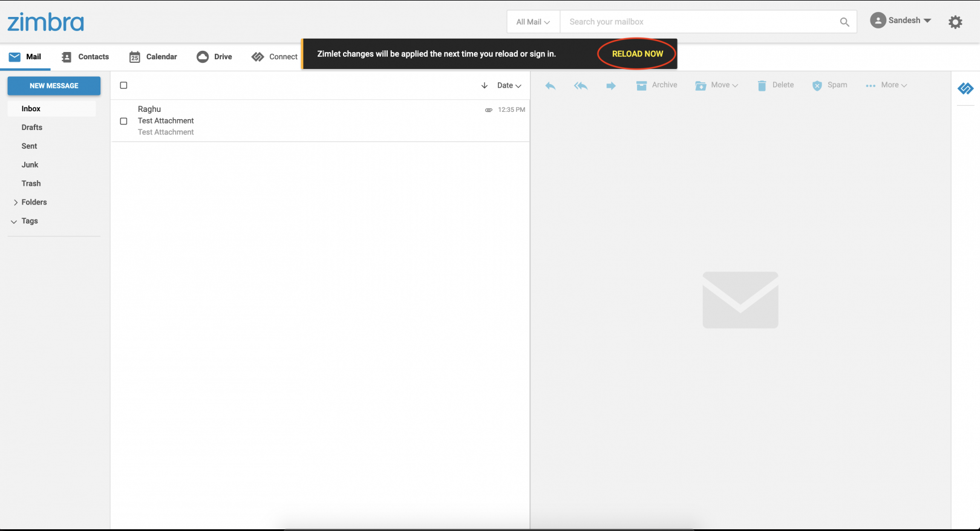Click the Delete trash can icon
The height and width of the screenshot is (531, 980).
pos(762,86)
